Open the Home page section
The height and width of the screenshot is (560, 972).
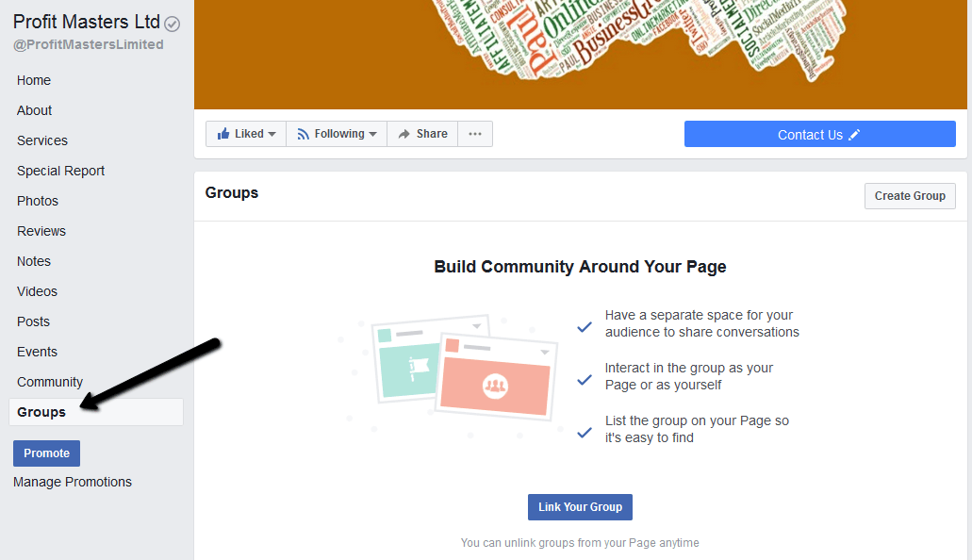(34, 80)
